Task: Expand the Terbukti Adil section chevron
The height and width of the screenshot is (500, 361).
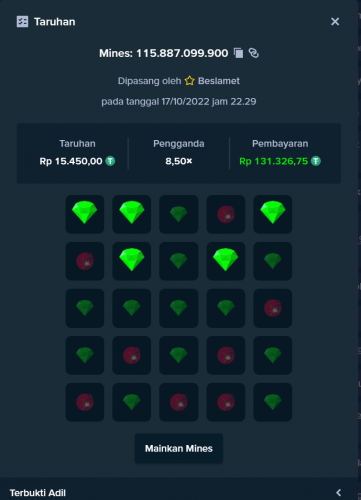Action: (339, 492)
